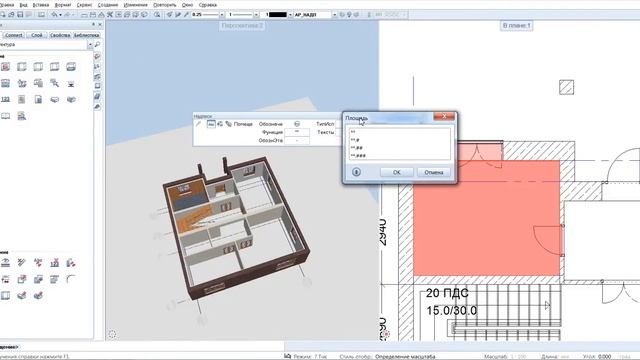Click the Redo arrow in the top toolbar
Viewport: 640px width, 360px height.
[x=67, y=15]
